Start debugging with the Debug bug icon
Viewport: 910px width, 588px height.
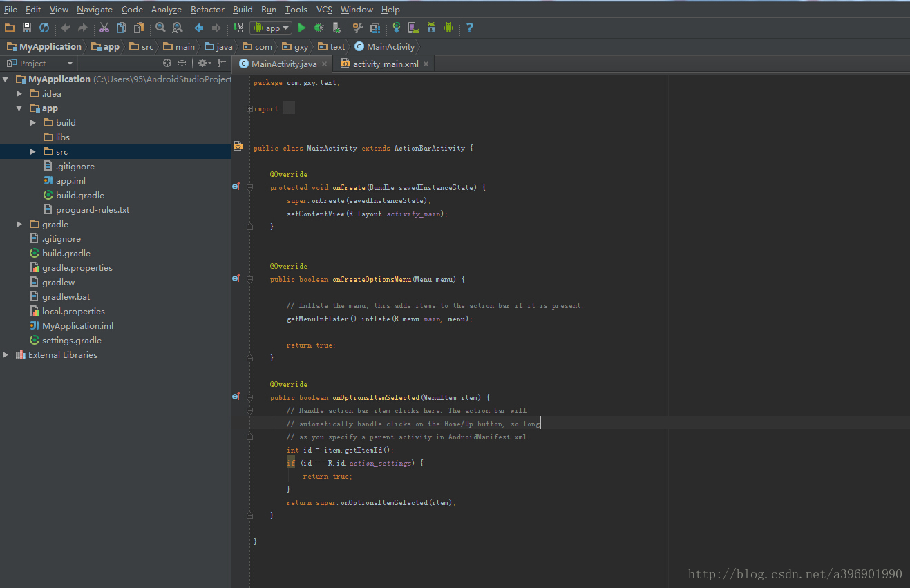(x=318, y=28)
